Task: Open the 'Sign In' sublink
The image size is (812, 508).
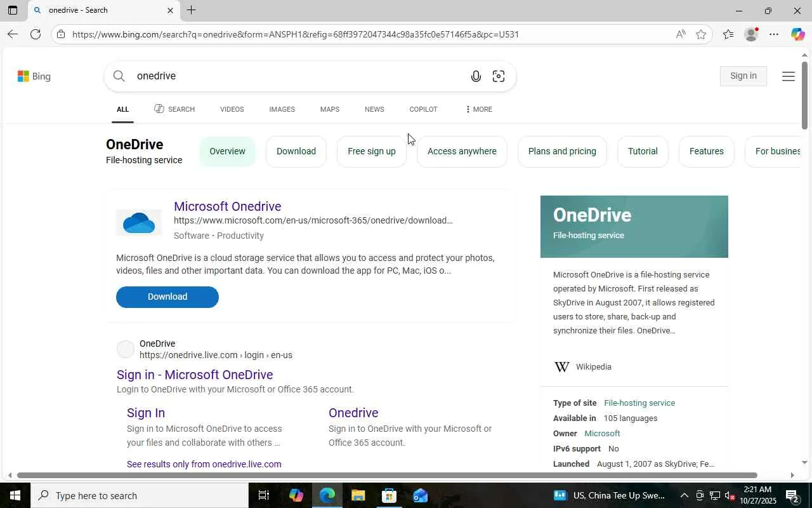Action: pos(146,413)
